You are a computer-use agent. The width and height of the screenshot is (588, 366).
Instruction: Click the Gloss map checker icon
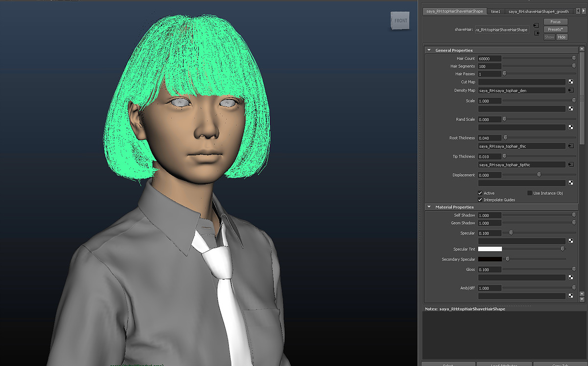571,277
